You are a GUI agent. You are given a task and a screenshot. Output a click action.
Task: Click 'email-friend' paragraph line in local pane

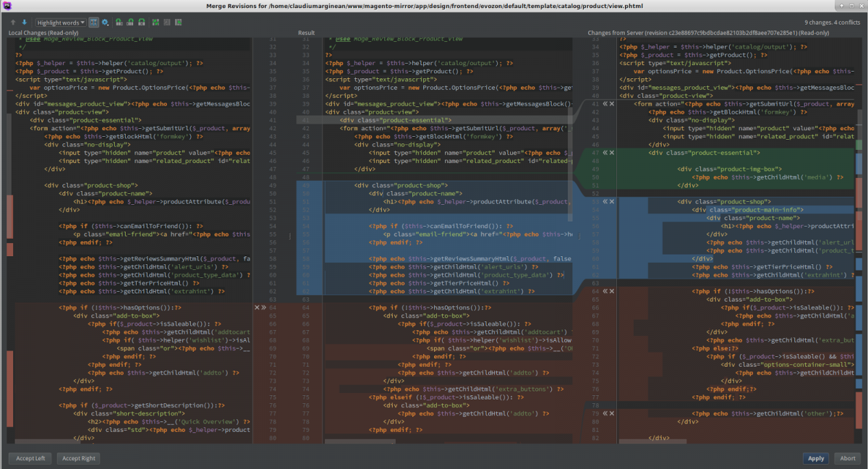pyautogui.click(x=162, y=234)
